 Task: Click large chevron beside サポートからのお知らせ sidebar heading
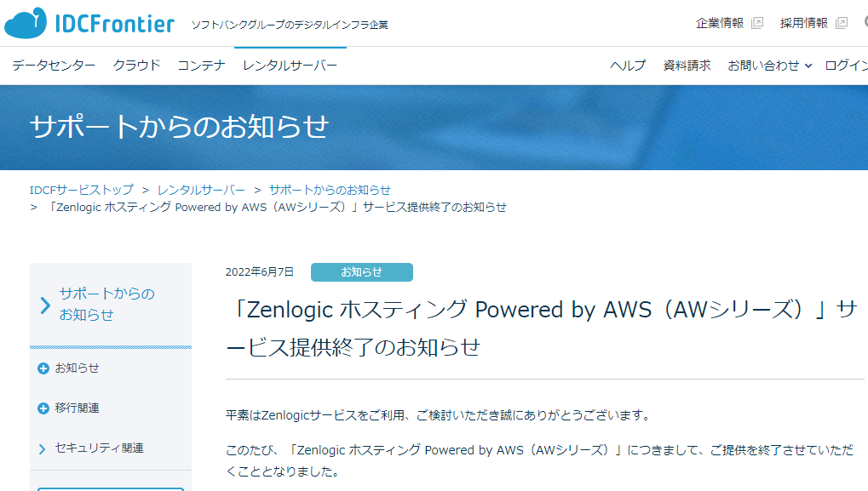tap(45, 305)
